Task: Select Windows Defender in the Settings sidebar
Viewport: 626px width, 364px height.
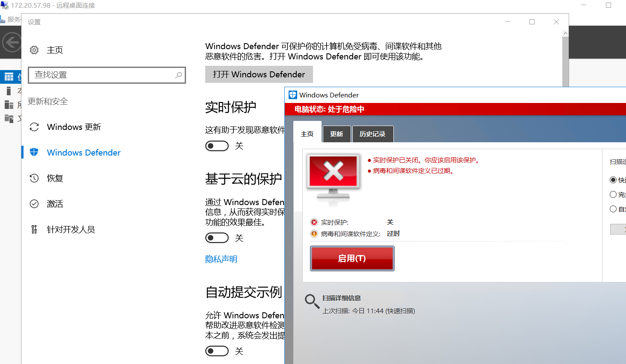Action: [x=84, y=153]
